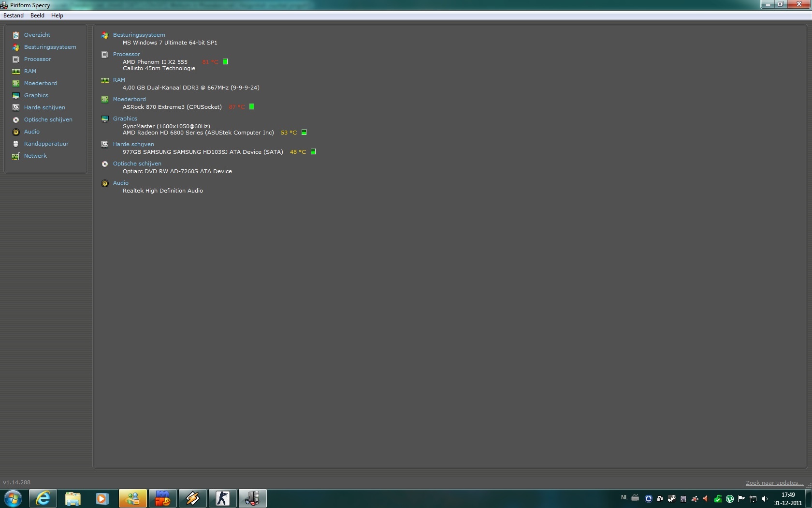Select Overzicht in the sidebar
812x508 pixels.
(x=37, y=35)
